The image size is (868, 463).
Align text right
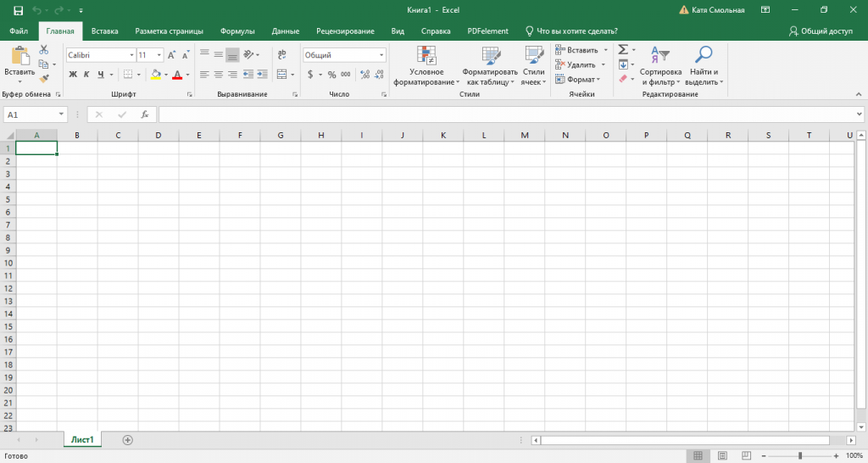[232, 75]
